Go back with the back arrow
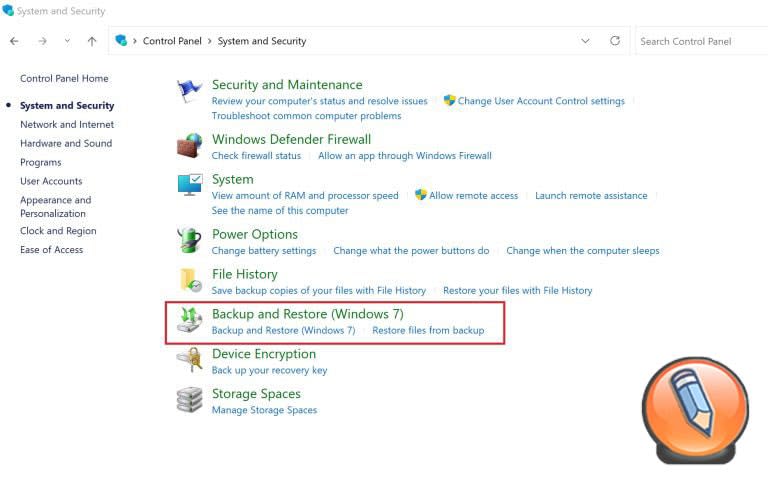 pyautogui.click(x=14, y=41)
